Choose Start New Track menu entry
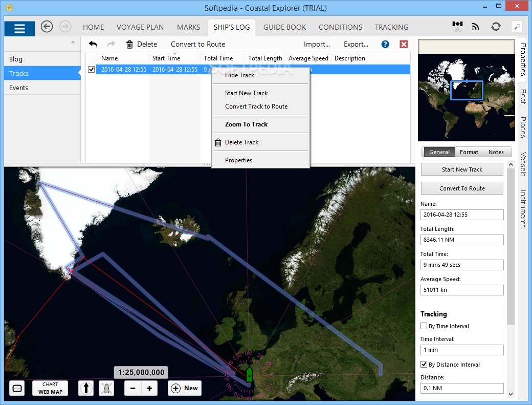The height and width of the screenshot is (405, 532). pos(260,93)
